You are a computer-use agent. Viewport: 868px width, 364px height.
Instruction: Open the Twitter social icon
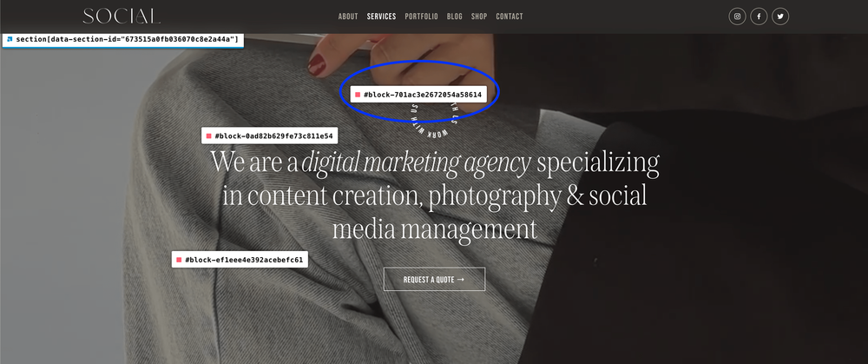coord(780,17)
